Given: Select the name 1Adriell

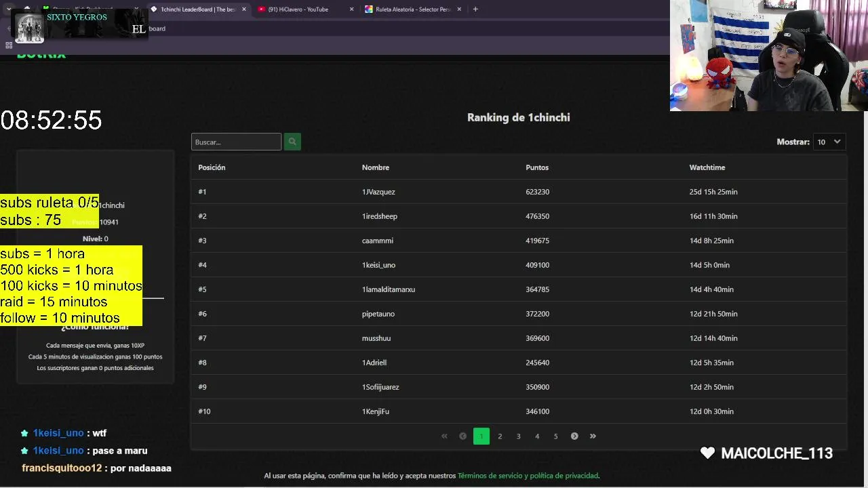Looking at the screenshot, I should [x=374, y=363].
